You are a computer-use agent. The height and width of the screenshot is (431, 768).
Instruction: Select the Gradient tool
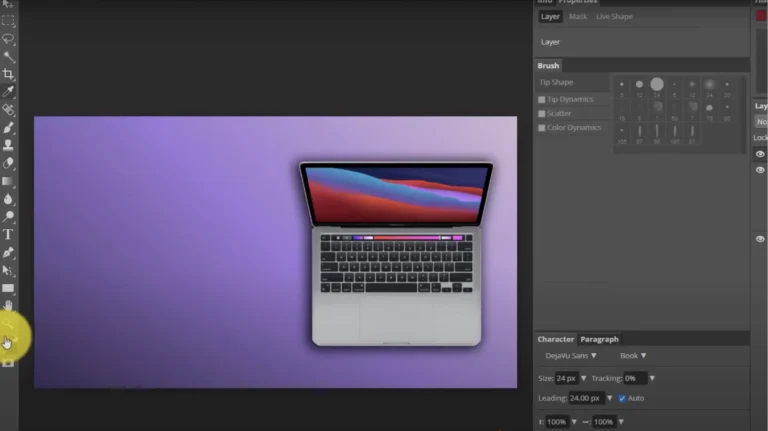click(8, 181)
